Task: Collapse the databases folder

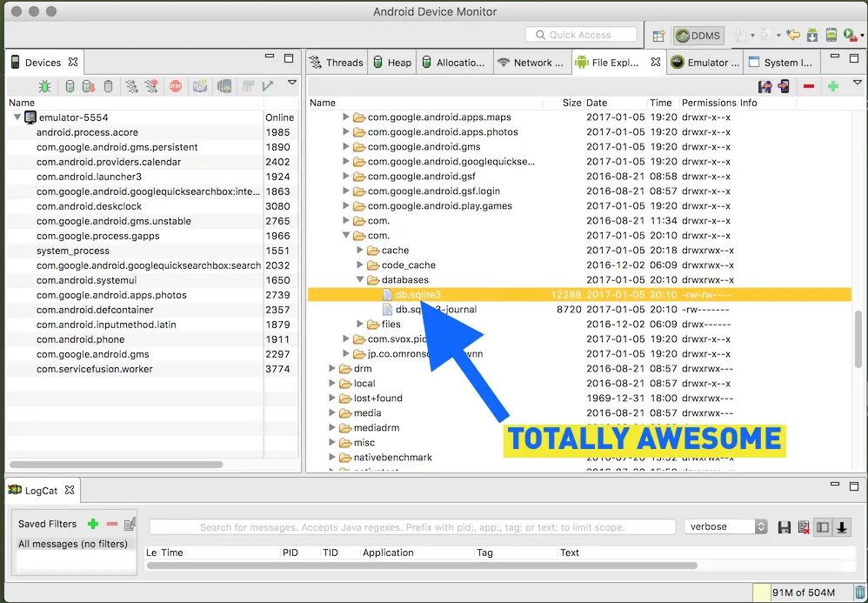Action: (360, 279)
